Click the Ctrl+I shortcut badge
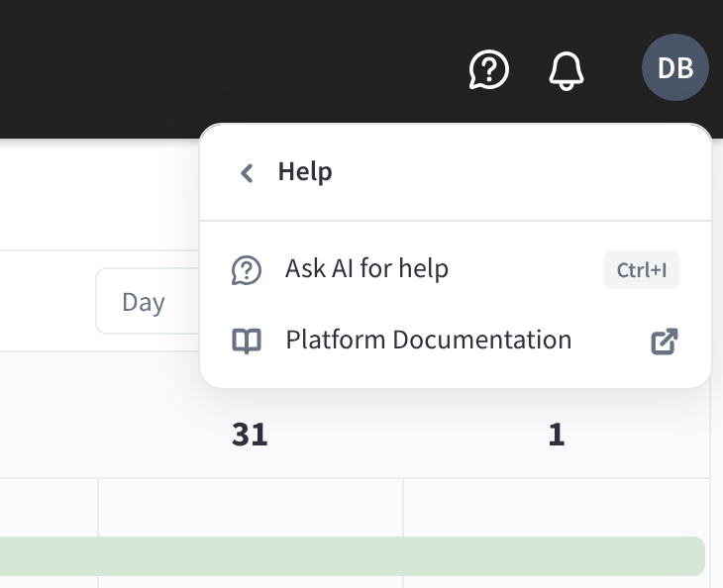This screenshot has height=588, width=723. coord(642,270)
